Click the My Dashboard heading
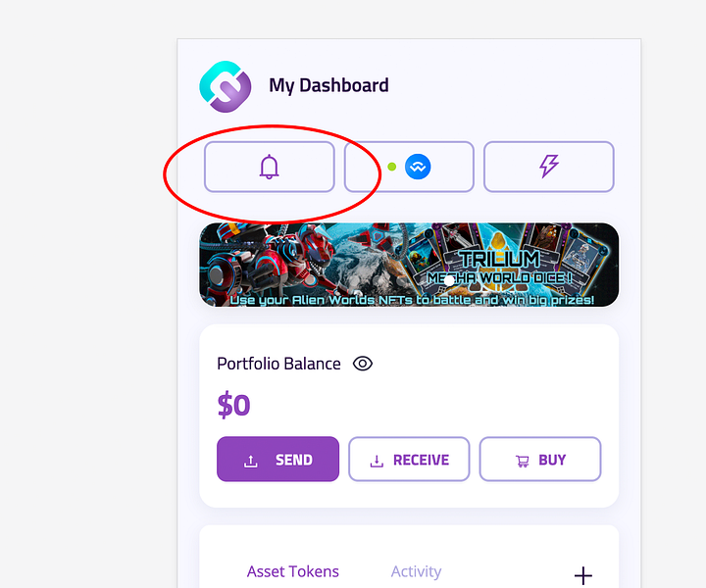The width and height of the screenshot is (706, 588). 328,85
